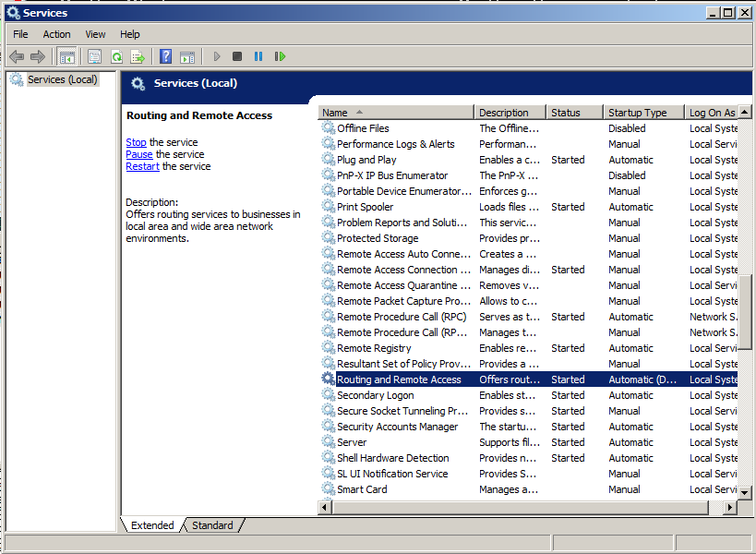Select Services (Local) in the console tree
Image resolution: width=756 pixels, height=554 pixels.
pyautogui.click(x=61, y=79)
